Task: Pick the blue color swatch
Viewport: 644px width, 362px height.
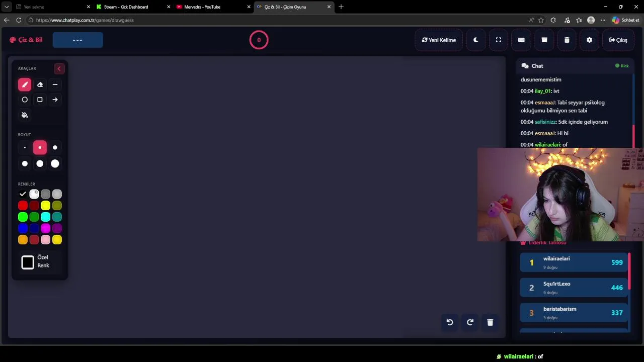Action: tap(23, 228)
